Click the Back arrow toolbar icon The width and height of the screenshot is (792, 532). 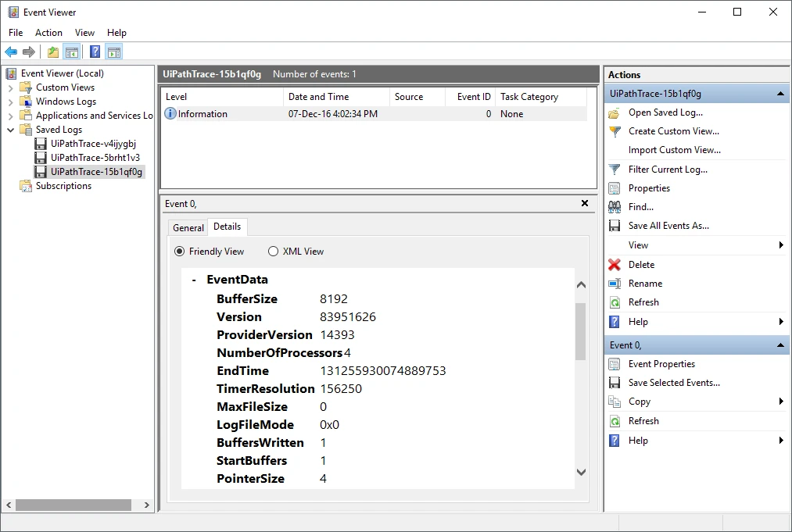(11, 52)
